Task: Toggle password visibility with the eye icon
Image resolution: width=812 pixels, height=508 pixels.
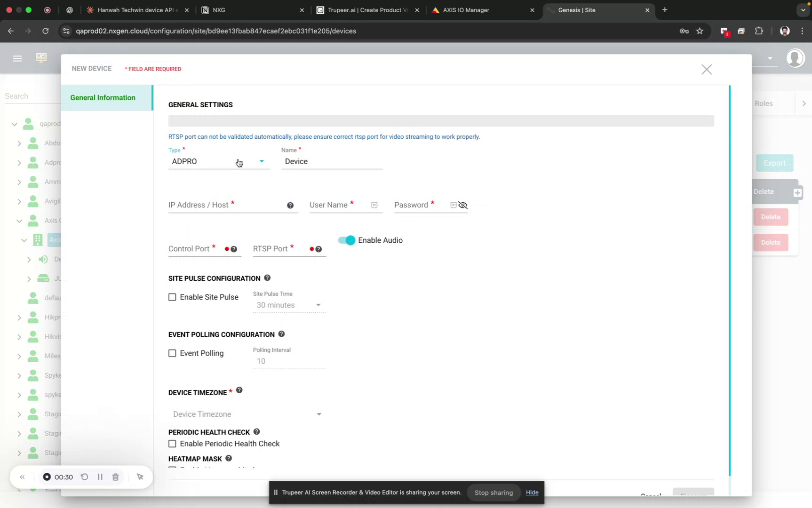Action: tap(463, 205)
